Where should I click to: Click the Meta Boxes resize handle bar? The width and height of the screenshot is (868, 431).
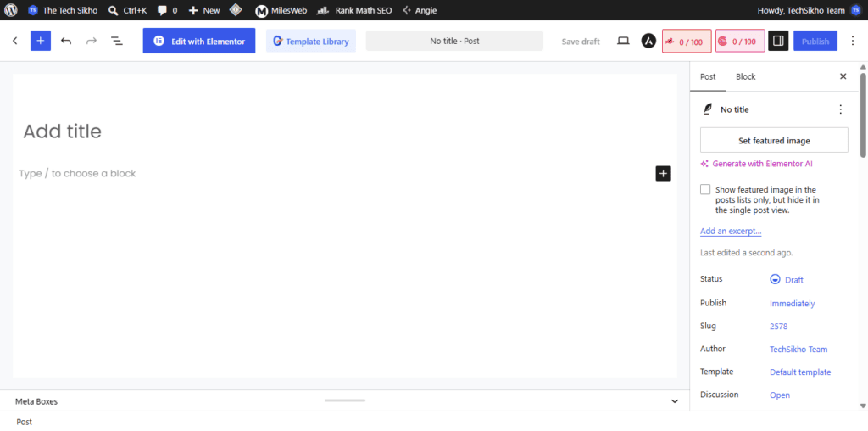coord(345,400)
